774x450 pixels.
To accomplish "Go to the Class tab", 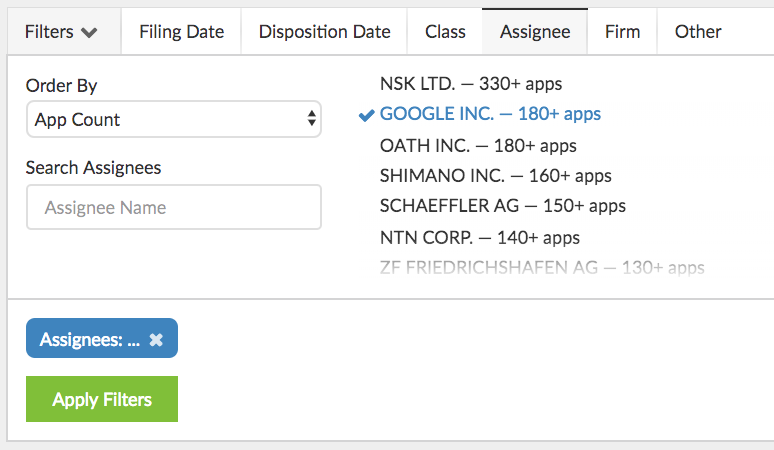I will point(445,31).
